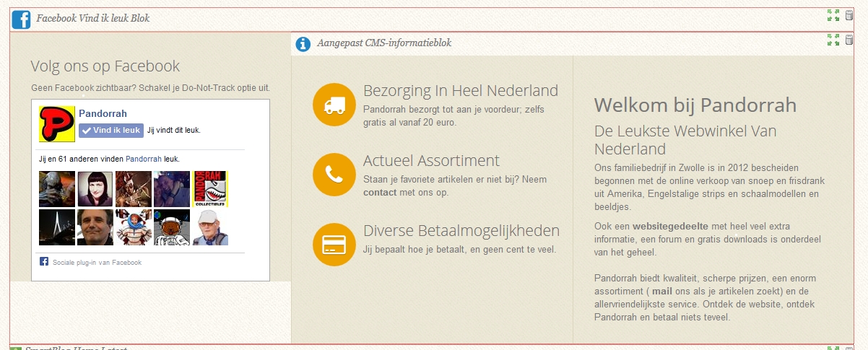Click the blue info icon of the CMS-informatieblok
868x350 pixels.
[303, 44]
